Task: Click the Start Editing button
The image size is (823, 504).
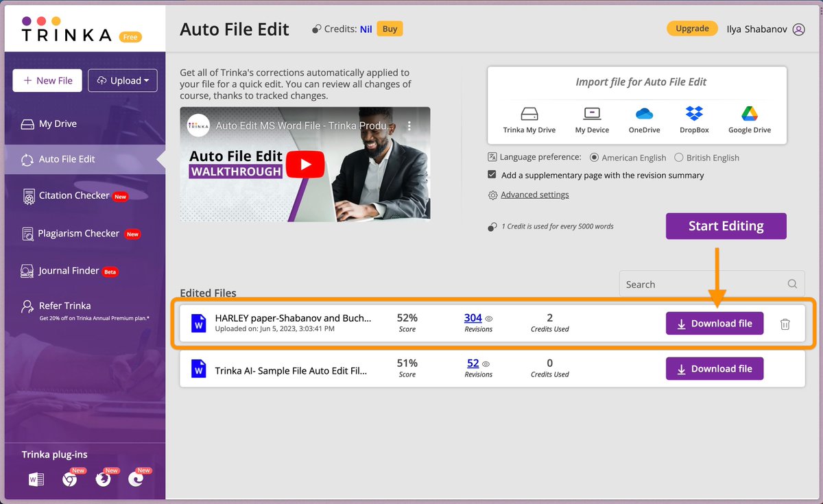Action: click(x=726, y=226)
